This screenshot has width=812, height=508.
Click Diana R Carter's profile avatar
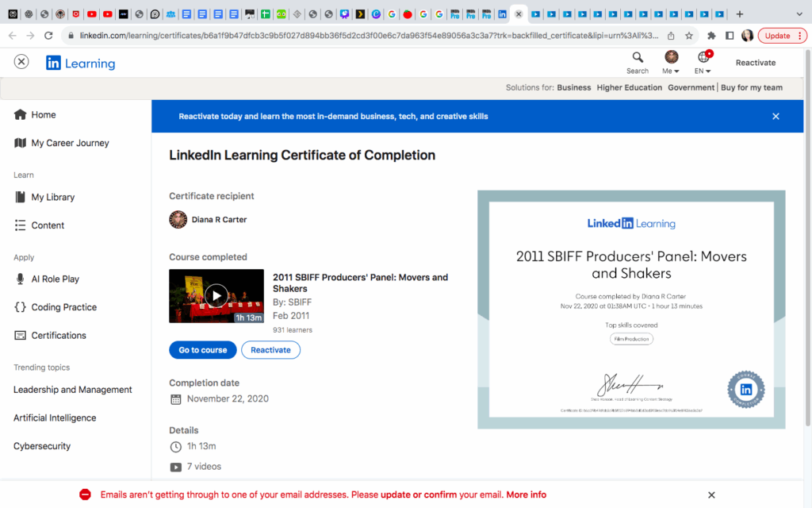pos(178,220)
